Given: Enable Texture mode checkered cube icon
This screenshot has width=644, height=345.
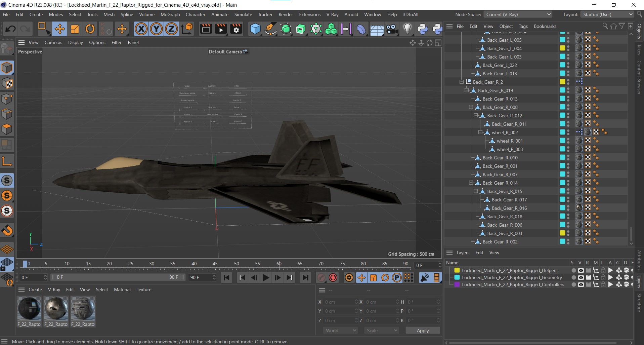Looking at the screenshot, I should point(7,83).
